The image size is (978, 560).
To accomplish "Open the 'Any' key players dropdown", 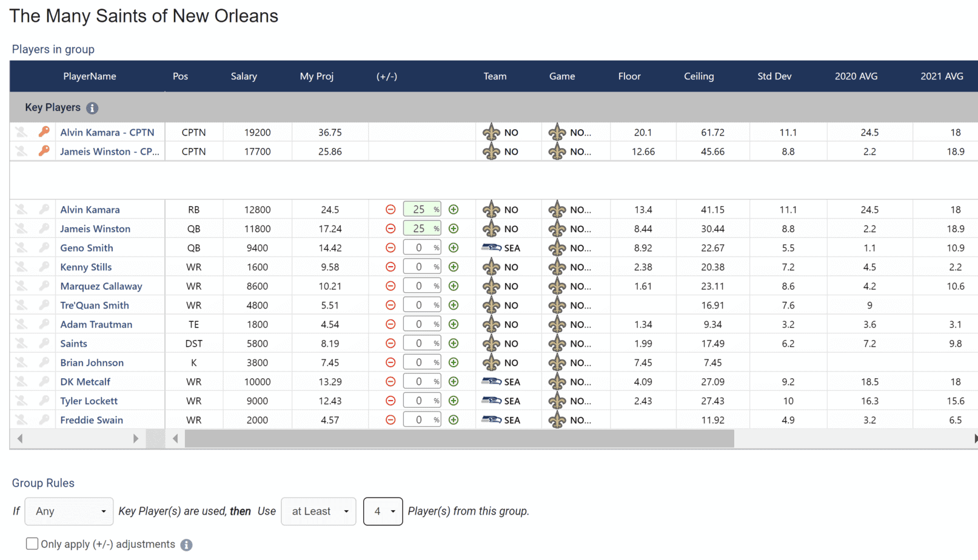I will click(x=69, y=511).
